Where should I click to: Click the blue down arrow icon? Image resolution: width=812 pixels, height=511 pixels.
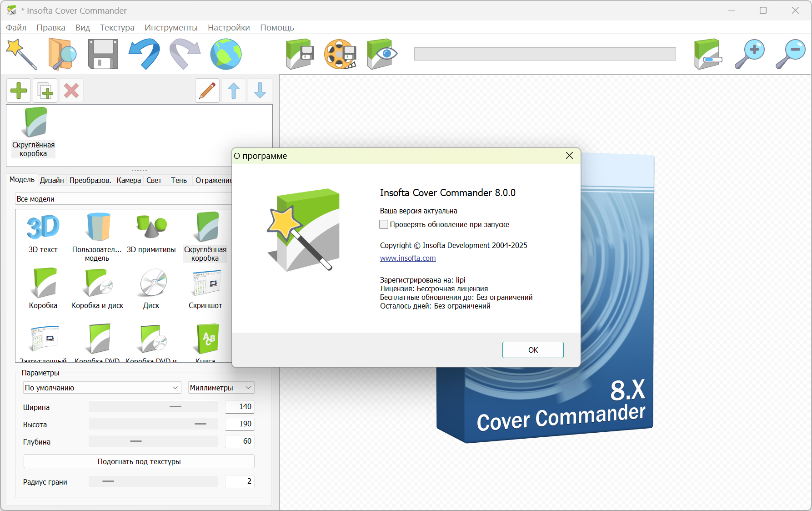(x=260, y=91)
